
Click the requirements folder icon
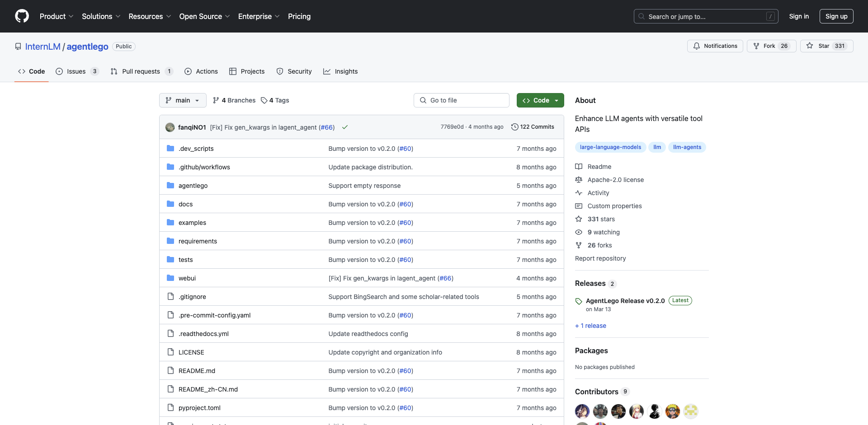click(170, 241)
